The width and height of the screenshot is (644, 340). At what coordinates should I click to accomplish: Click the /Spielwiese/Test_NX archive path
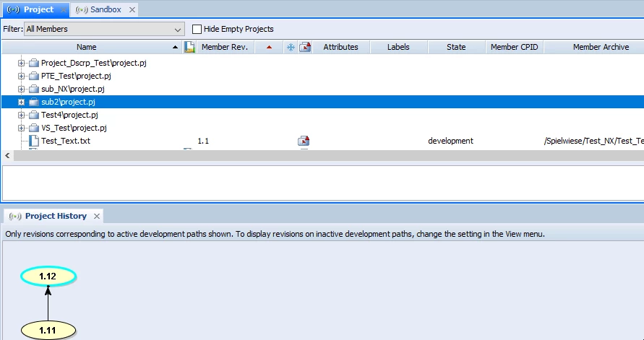[x=593, y=141]
